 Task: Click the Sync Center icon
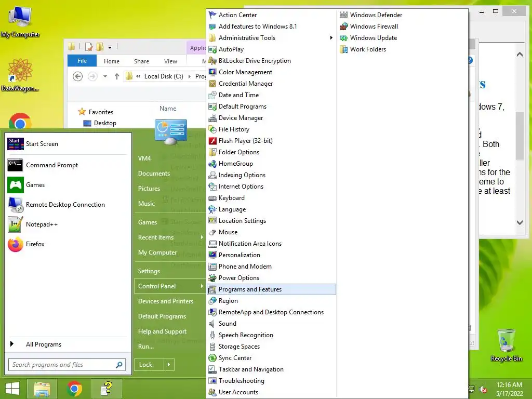tap(212, 358)
